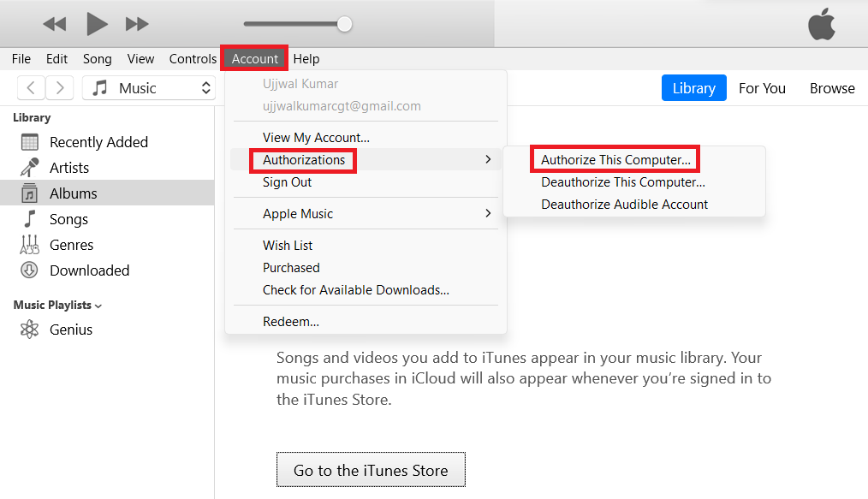
Task: Select Authorize This Computer menu entry
Action: click(615, 160)
